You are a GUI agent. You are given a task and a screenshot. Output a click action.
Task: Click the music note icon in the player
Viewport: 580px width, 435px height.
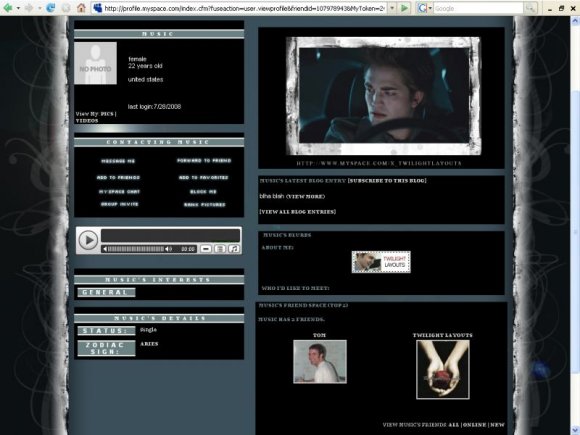(x=233, y=249)
